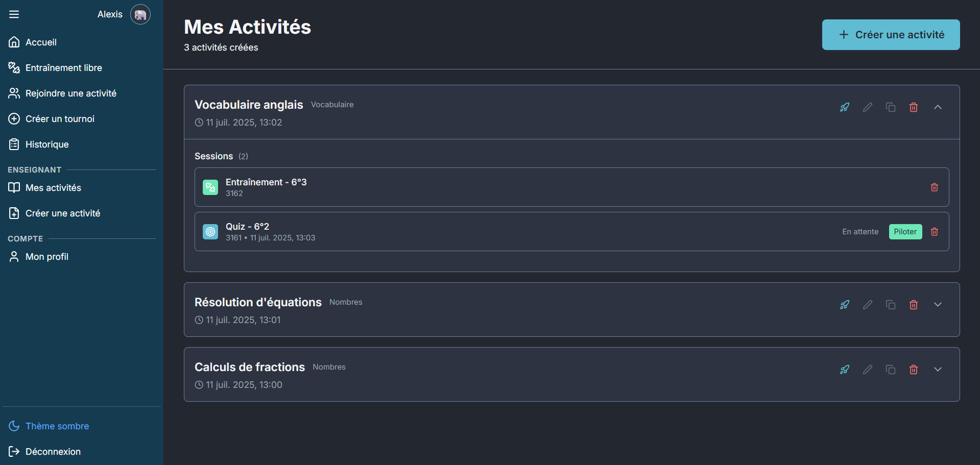The image size is (980, 465).
Task: Open Historique in the sidebar
Action: pyautogui.click(x=46, y=144)
